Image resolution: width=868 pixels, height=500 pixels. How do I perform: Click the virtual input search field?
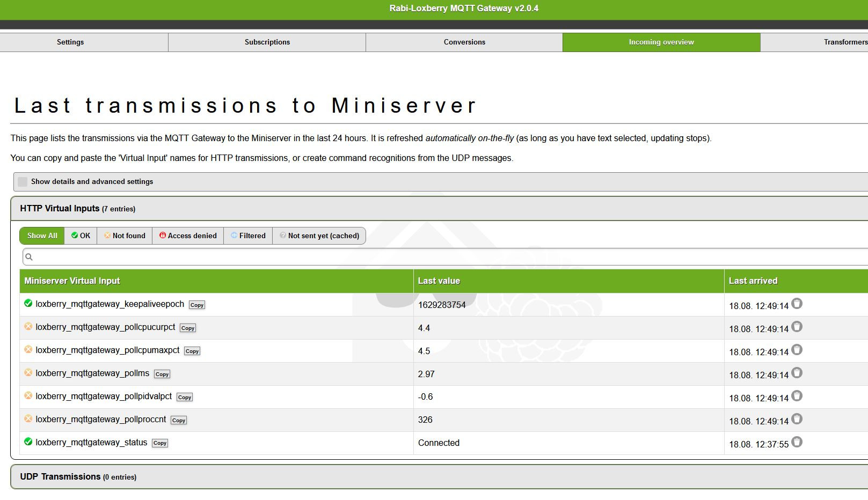[x=446, y=257]
